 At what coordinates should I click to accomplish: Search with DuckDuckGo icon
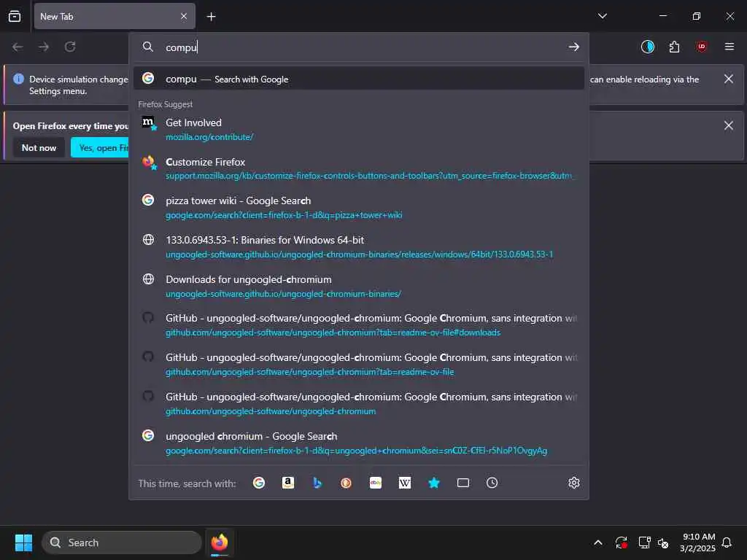click(347, 483)
